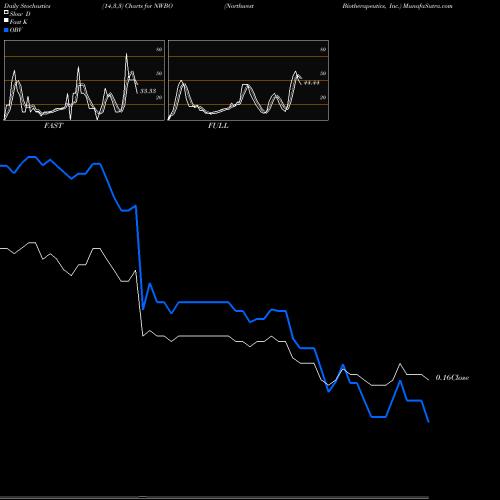Image resolution: width=500 pixels, height=500 pixels.
Task: Click the 80 axis label in FULL chart
Action: (x=323, y=49)
